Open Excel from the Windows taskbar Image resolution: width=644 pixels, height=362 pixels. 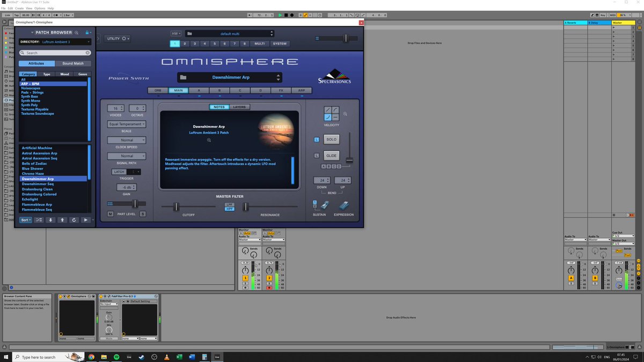click(x=179, y=357)
